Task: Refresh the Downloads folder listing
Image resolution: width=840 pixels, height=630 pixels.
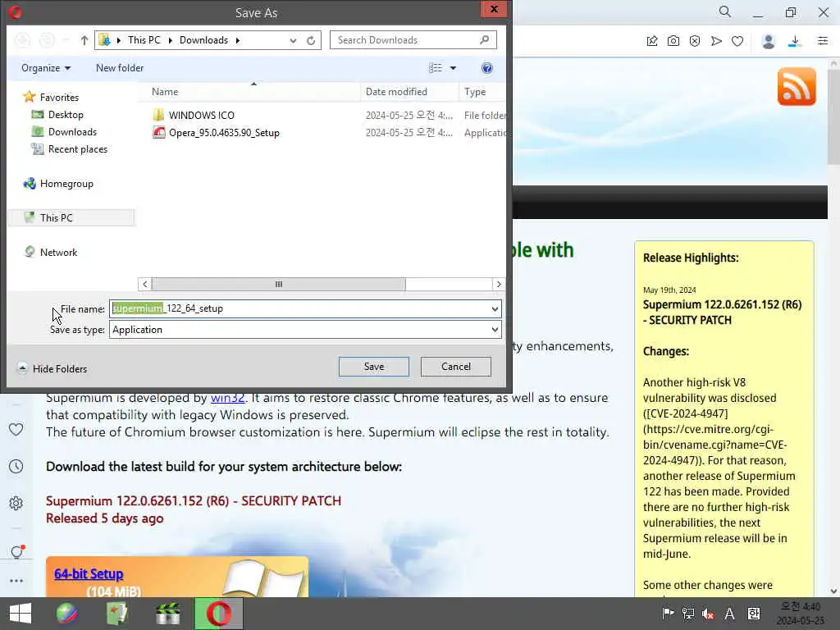Action: (x=311, y=40)
